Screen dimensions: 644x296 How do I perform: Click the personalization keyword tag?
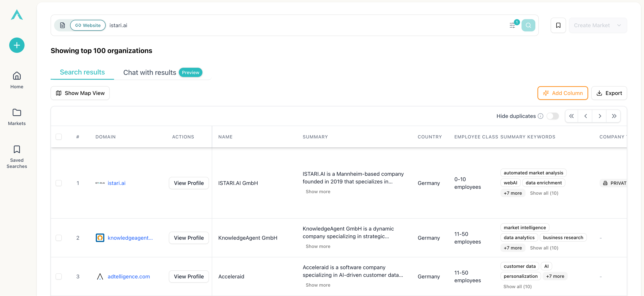tap(521, 276)
